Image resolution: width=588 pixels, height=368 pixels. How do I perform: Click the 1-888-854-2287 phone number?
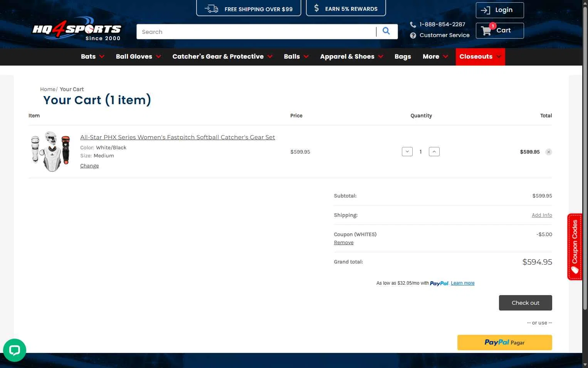[442, 24]
